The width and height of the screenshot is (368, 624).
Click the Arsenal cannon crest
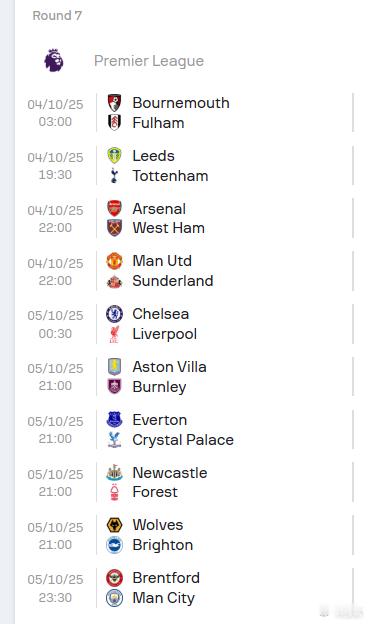[x=115, y=208]
